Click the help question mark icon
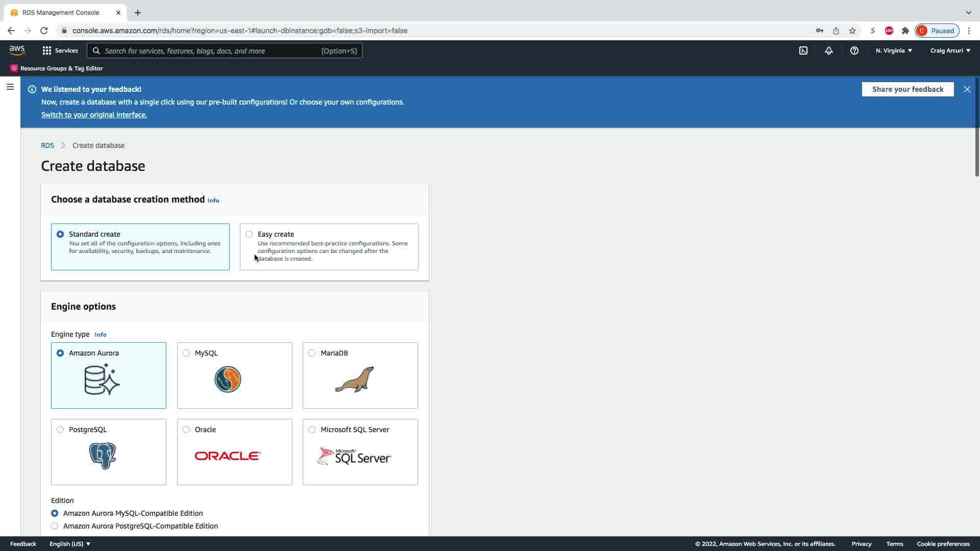Image resolution: width=980 pixels, height=551 pixels. 854,51
